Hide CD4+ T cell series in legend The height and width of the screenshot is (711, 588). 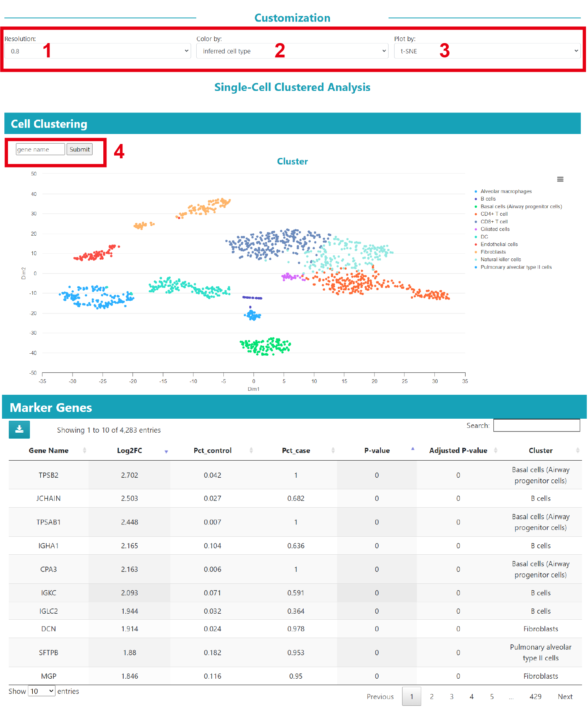[491, 214]
